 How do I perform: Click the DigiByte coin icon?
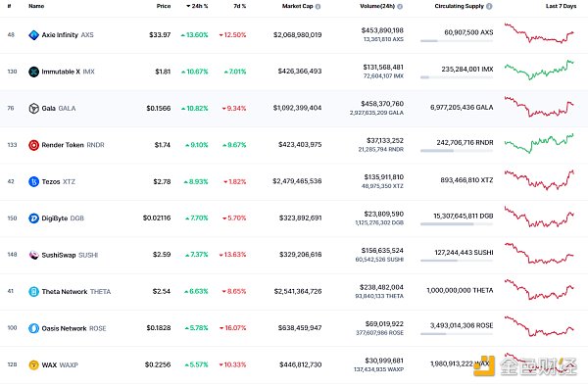pos(33,218)
